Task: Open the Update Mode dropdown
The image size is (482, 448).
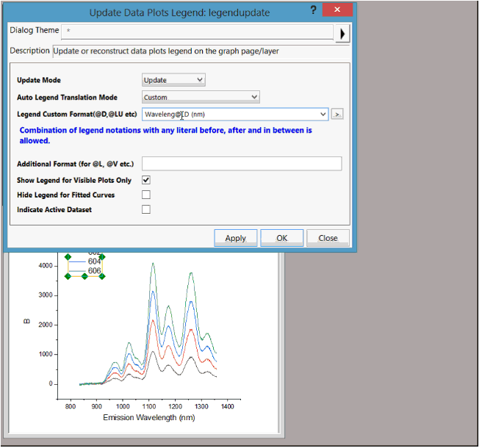Action: coord(173,80)
